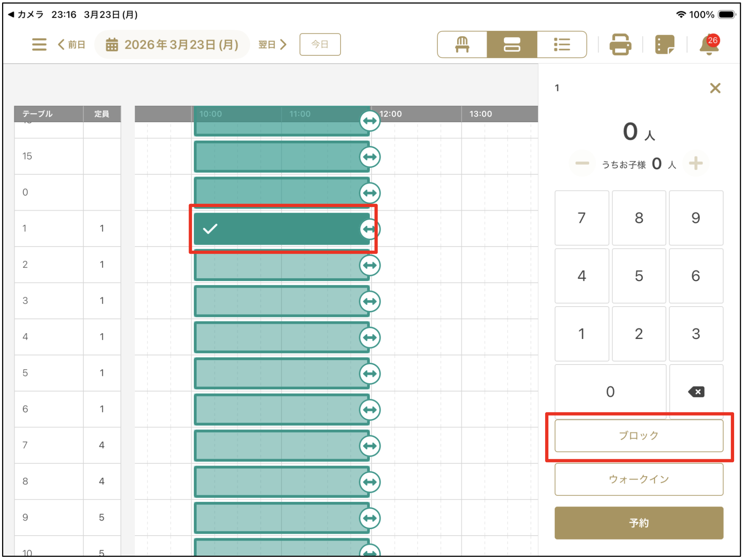Open the date picker 2026年3月23日
This screenshot has height=560, width=743.
pyautogui.click(x=172, y=44)
